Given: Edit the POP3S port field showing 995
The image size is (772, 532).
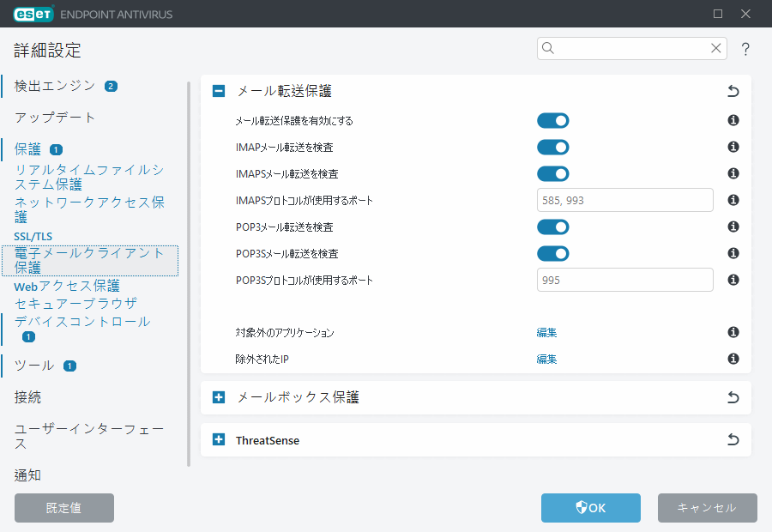Looking at the screenshot, I should tap(624, 280).
